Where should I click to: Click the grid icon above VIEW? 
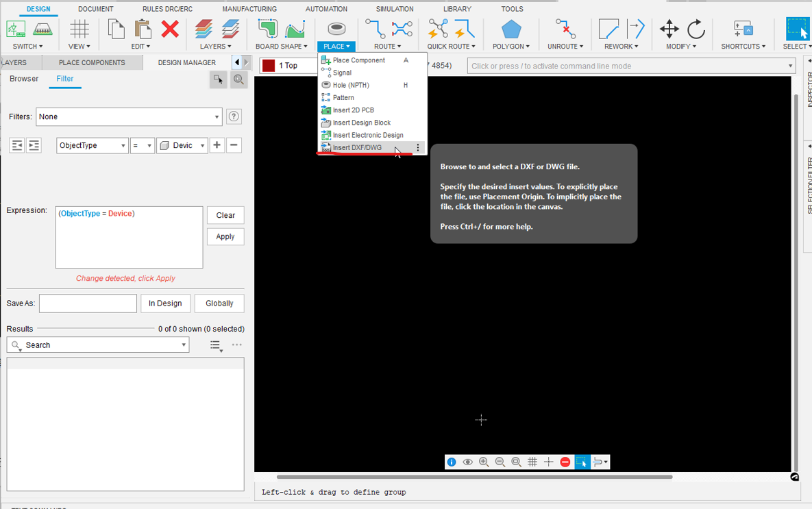79,29
